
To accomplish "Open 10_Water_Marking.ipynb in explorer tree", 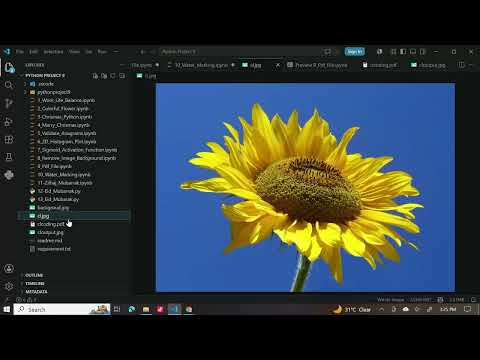I will (64, 175).
